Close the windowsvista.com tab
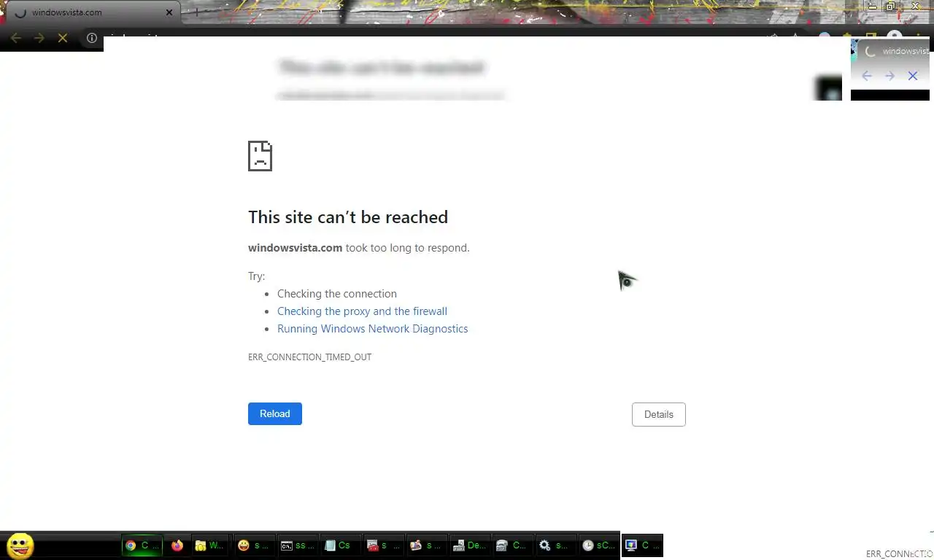934x560 pixels. pyautogui.click(x=169, y=12)
